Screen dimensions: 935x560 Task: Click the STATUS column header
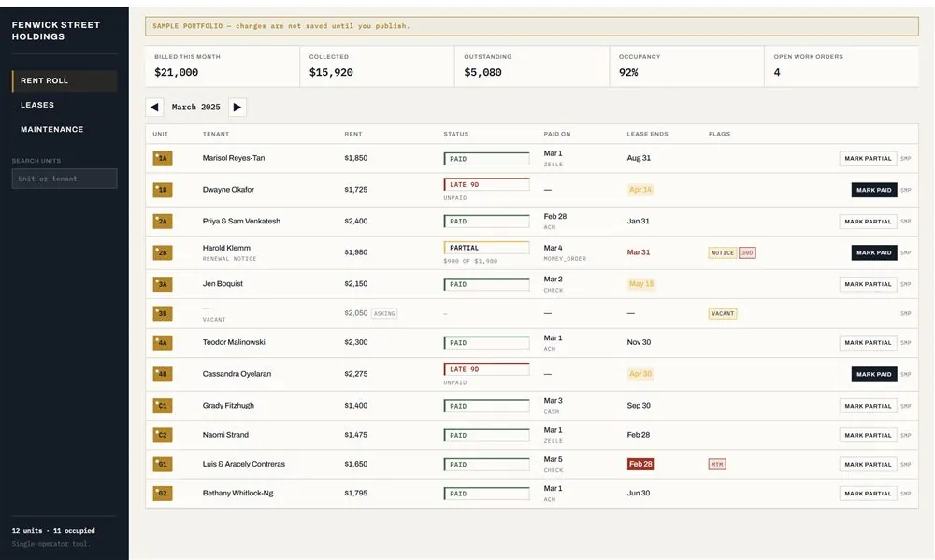point(456,135)
